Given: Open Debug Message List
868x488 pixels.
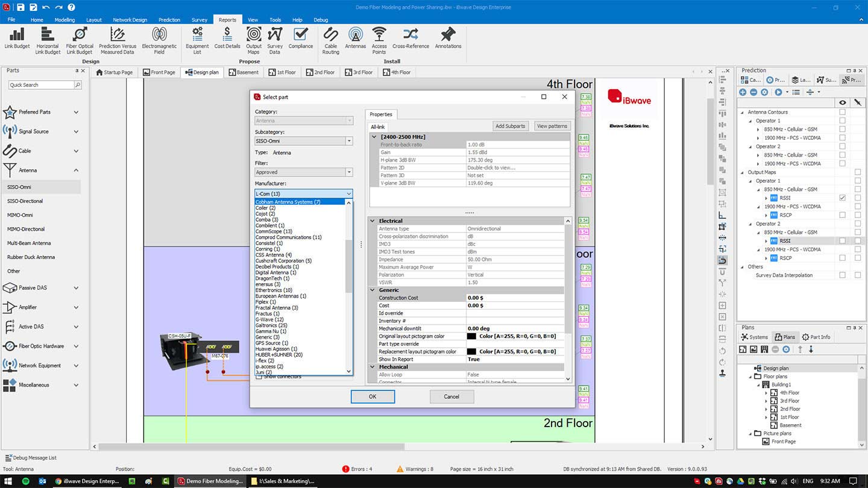Looking at the screenshot, I should (31, 458).
